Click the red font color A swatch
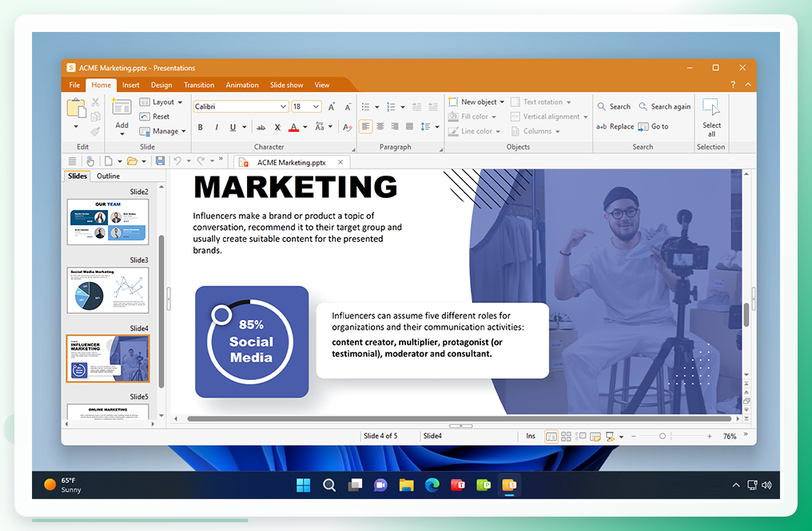Image resolution: width=812 pixels, height=531 pixels. click(x=293, y=127)
